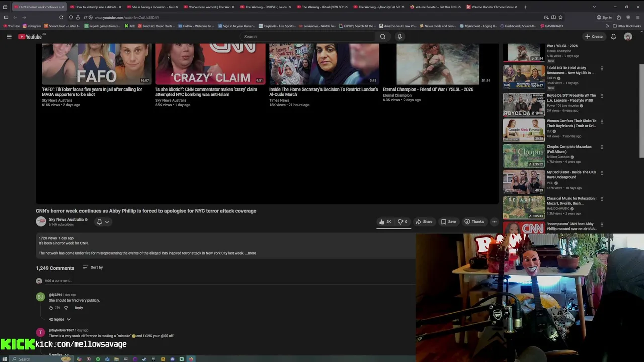The height and width of the screenshot is (362, 644).
Task: Reply to @bj2294's comment
Action: [x=79, y=308]
